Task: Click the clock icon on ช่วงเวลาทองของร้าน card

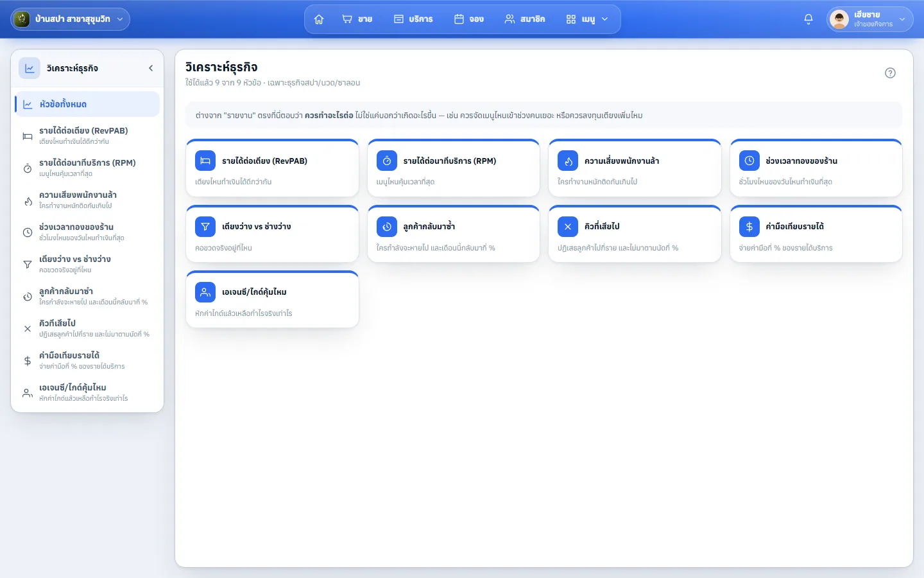Action: (749, 161)
